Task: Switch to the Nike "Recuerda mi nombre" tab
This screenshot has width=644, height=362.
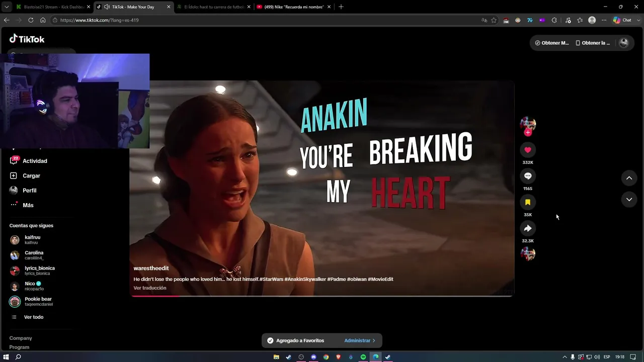Action: [294, 7]
